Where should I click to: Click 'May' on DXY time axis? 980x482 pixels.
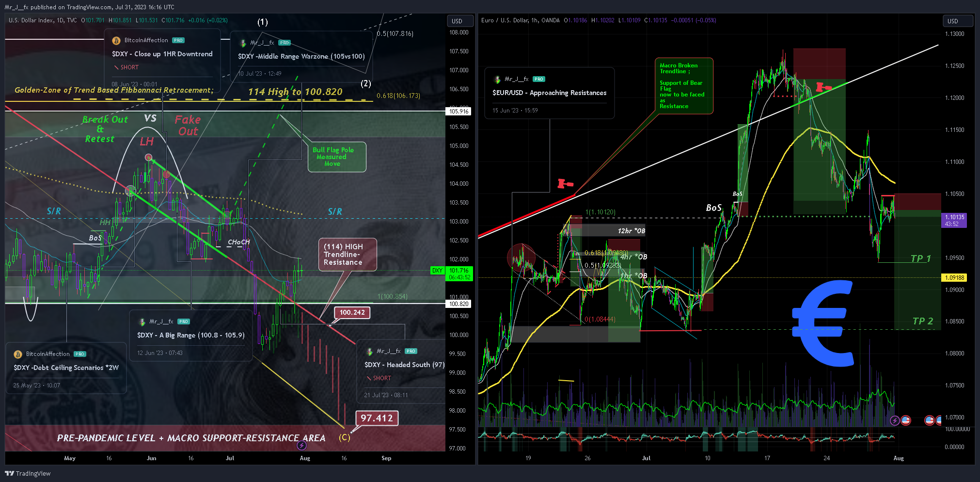click(x=70, y=458)
